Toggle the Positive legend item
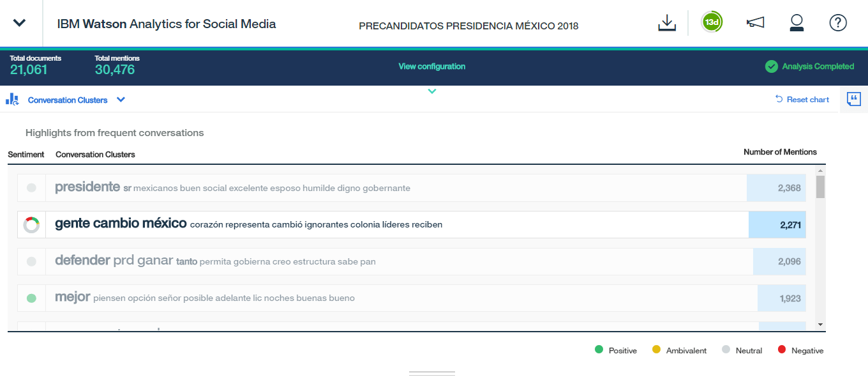The height and width of the screenshot is (377, 868). tap(616, 350)
